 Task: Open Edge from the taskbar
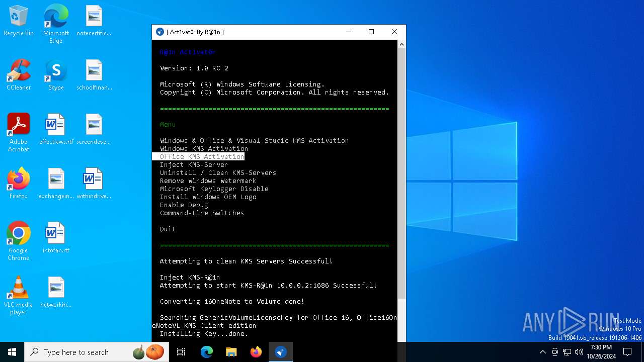[x=207, y=352]
